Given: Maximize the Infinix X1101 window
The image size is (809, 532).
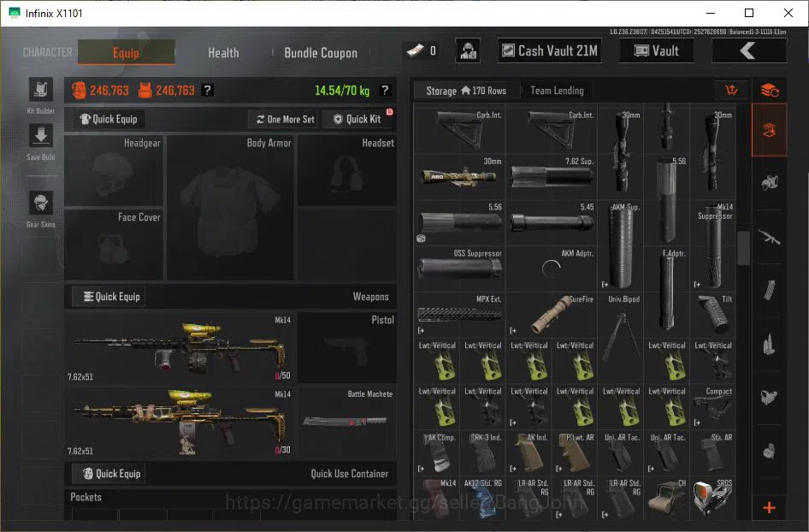Looking at the screenshot, I should [749, 13].
